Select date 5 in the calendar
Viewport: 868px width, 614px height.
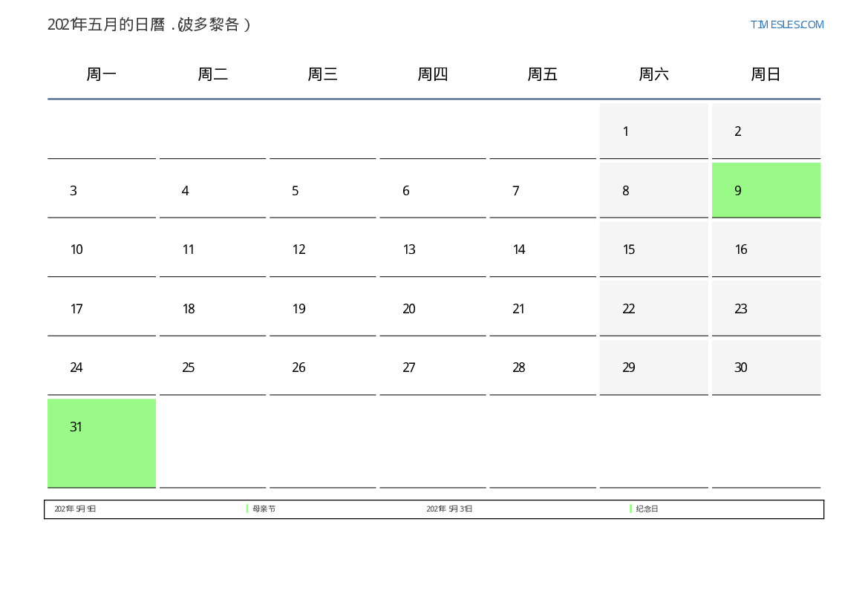point(323,190)
